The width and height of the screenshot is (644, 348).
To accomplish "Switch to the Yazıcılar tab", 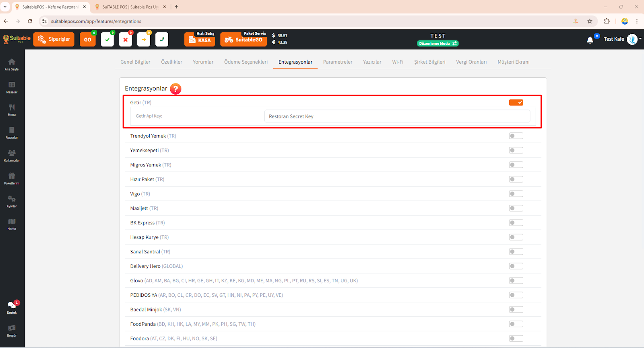I will pos(372,62).
